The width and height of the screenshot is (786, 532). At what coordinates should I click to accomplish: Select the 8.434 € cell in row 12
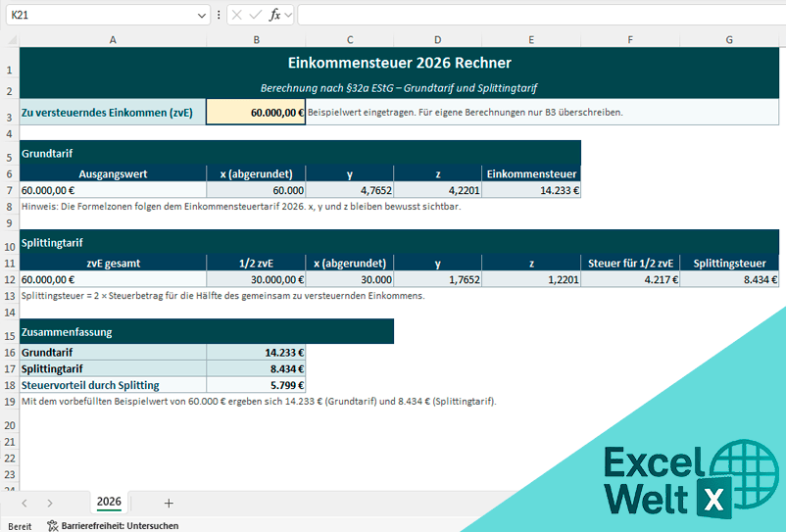[x=729, y=279]
